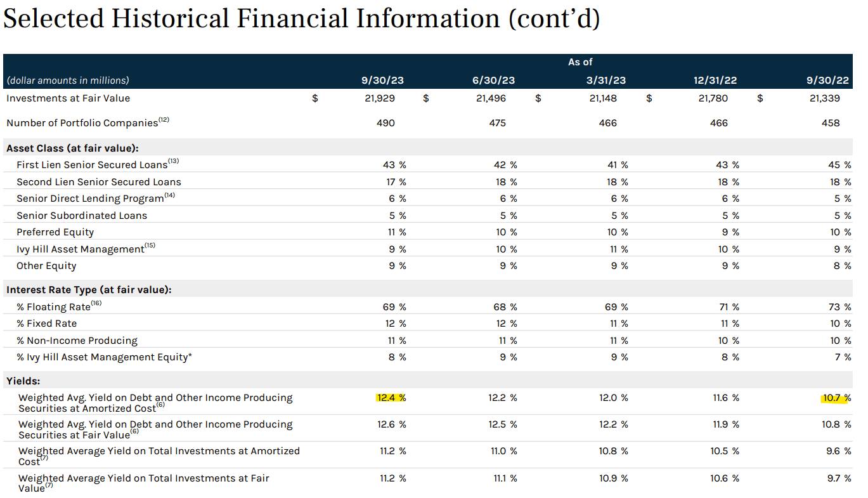Click First Lien 45 % under 9/30/22
Screen dimensions: 868x498
pyautogui.click(x=839, y=165)
